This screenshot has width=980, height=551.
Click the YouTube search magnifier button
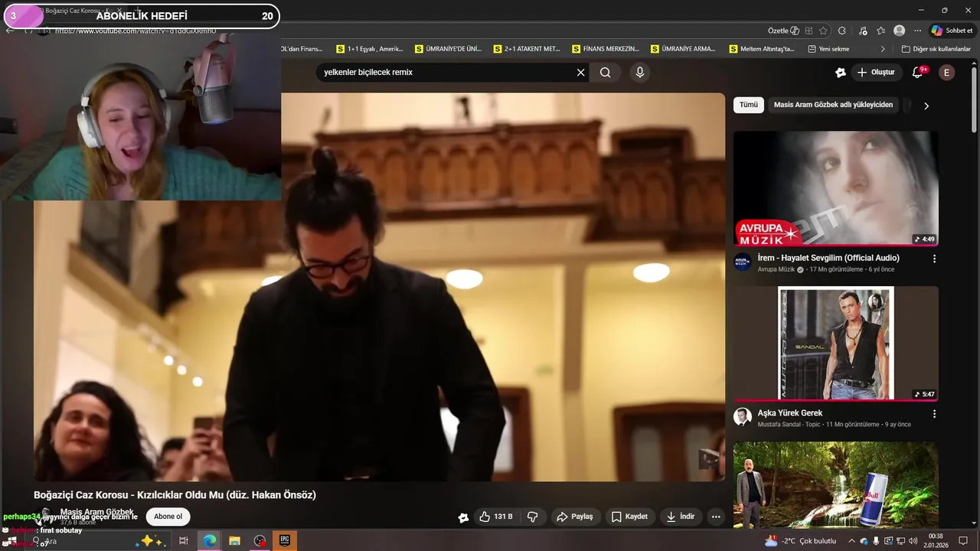click(606, 73)
